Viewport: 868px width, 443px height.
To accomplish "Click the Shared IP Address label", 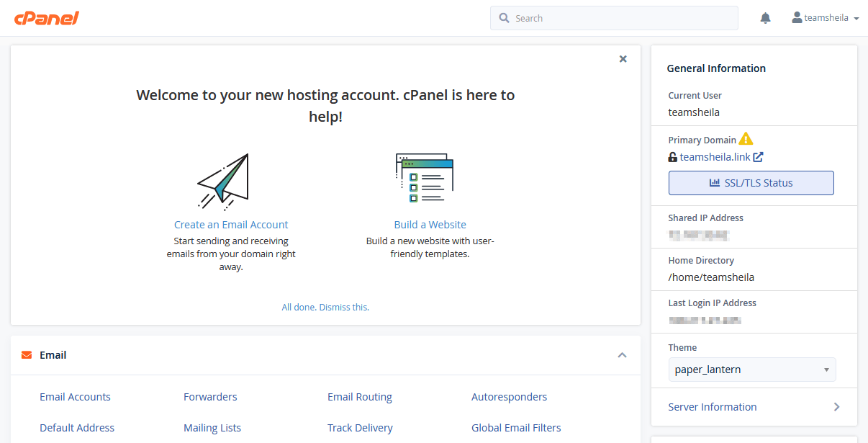I will pos(706,218).
